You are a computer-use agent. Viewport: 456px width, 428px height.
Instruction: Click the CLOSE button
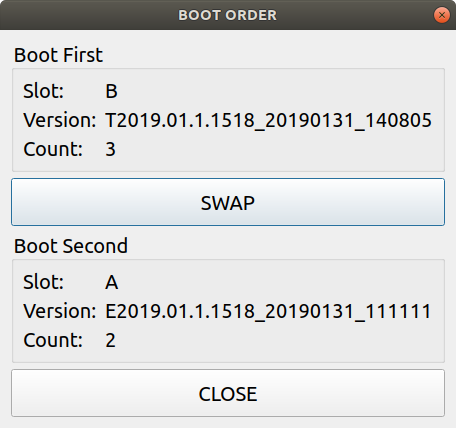(228, 393)
